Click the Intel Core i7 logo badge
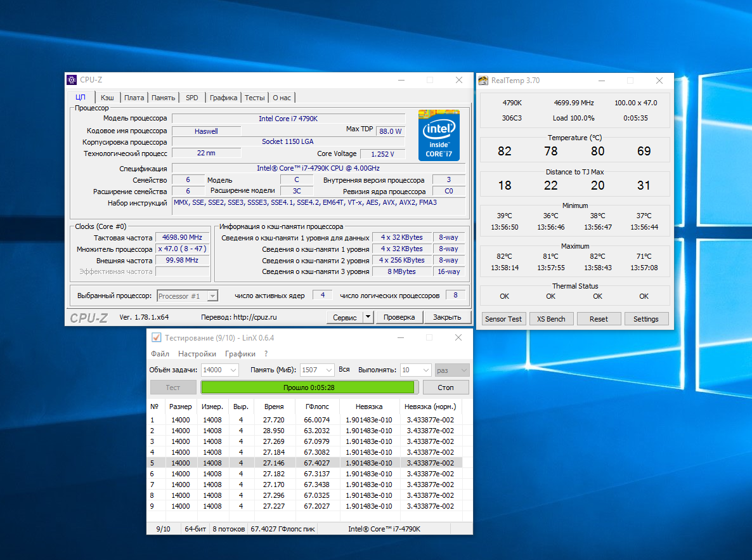This screenshot has width=752, height=560. tap(439, 136)
